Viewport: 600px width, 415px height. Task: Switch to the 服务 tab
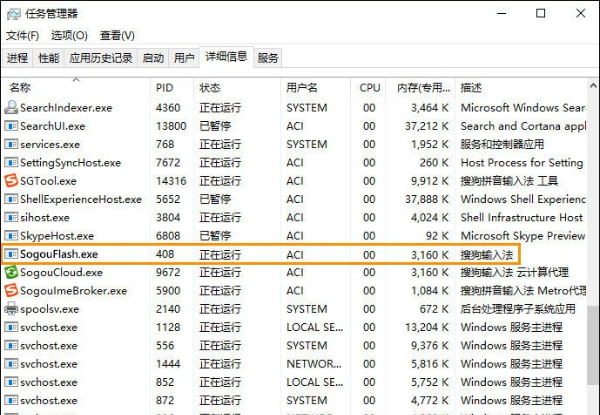coord(267,58)
